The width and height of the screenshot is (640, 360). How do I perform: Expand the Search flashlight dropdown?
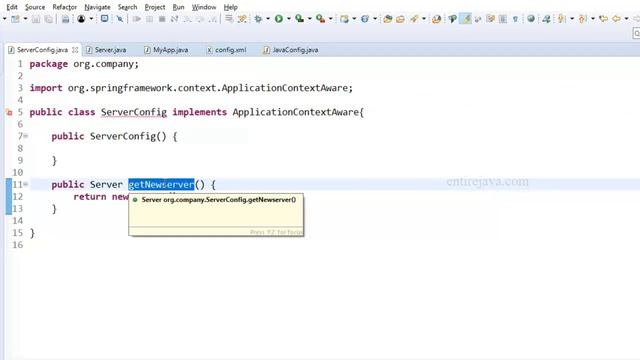tap(424, 19)
